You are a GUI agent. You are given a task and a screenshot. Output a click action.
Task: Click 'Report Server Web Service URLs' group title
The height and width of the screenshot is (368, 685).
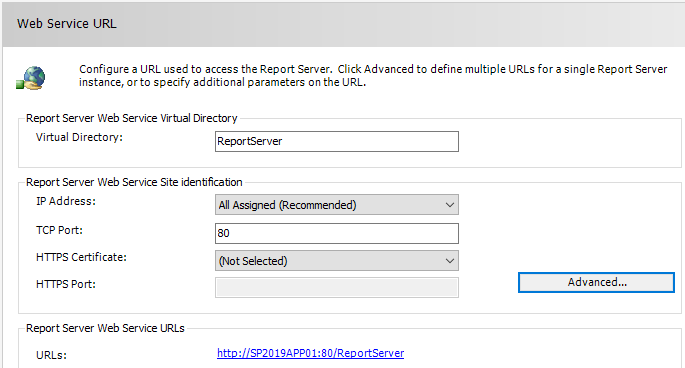coord(105,328)
